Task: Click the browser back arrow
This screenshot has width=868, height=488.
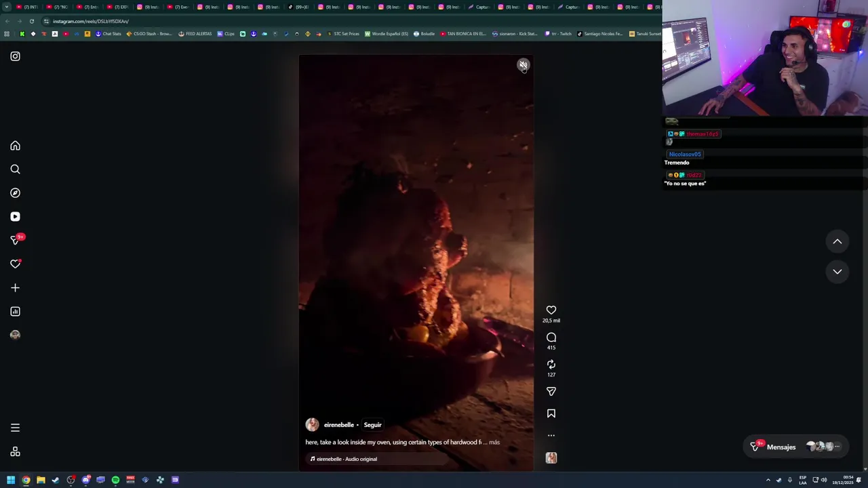Action: [x=7, y=21]
